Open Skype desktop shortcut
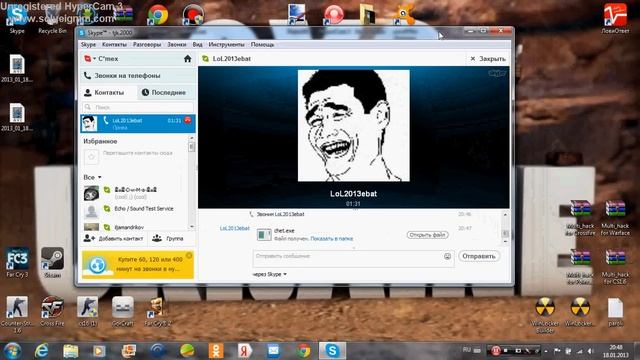Screen dimensions: 640x360 pos(17,18)
